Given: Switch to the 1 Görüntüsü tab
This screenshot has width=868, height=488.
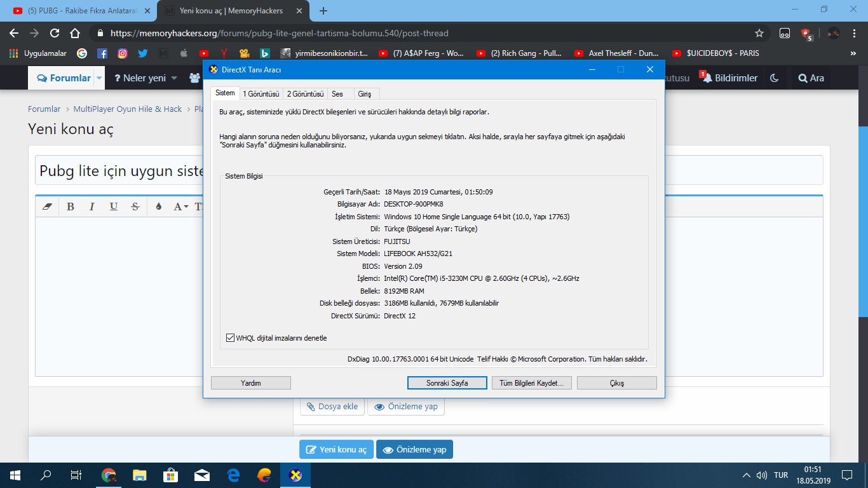Looking at the screenshot, I should click(261, 94).
